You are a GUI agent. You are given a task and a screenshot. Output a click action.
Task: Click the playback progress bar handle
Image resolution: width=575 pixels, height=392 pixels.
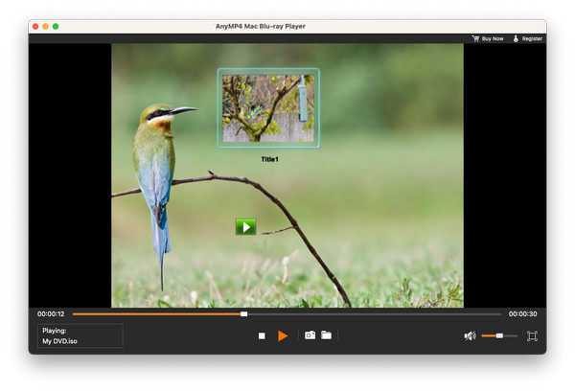click(243, 313)
